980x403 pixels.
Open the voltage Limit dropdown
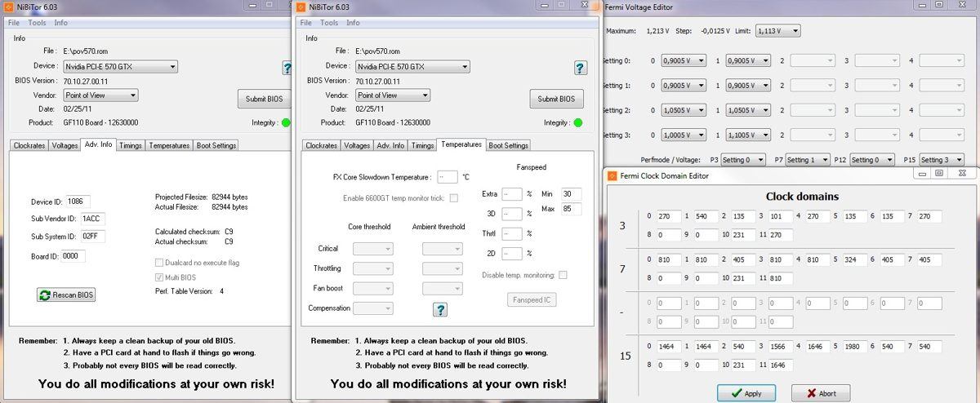pyautogui.click(x=778, y=31)
